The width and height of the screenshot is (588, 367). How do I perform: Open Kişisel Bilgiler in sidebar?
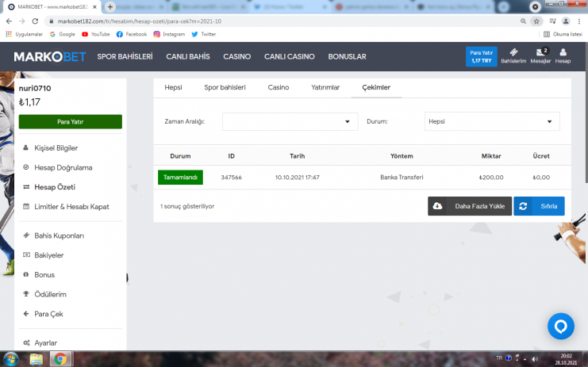click(56, 148)
